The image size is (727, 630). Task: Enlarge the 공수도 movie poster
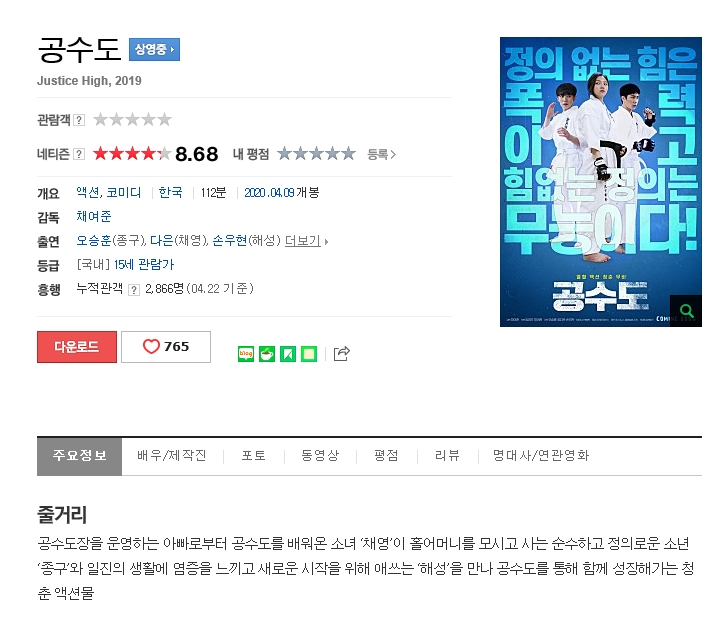click(x=600, y=182)
